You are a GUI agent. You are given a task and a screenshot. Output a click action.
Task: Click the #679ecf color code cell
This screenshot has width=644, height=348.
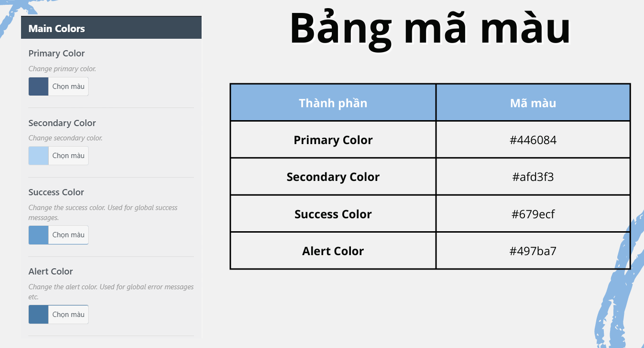coord(533,214)
